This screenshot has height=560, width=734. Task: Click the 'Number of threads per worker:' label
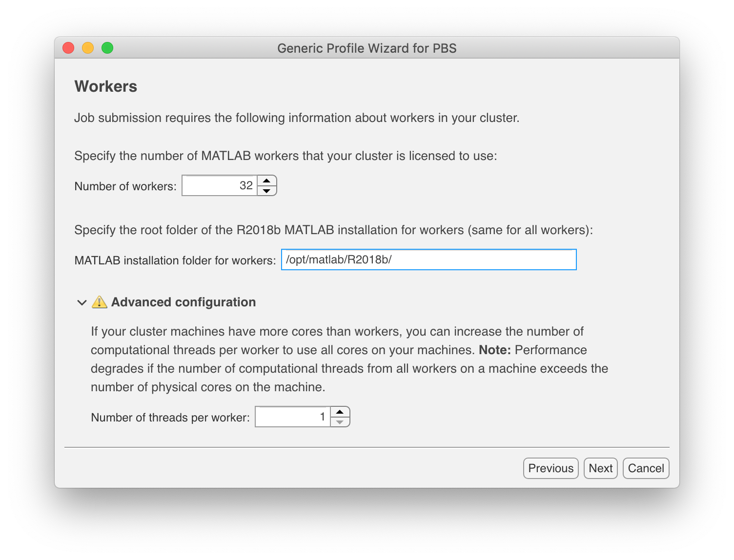(x=170, y=418)
